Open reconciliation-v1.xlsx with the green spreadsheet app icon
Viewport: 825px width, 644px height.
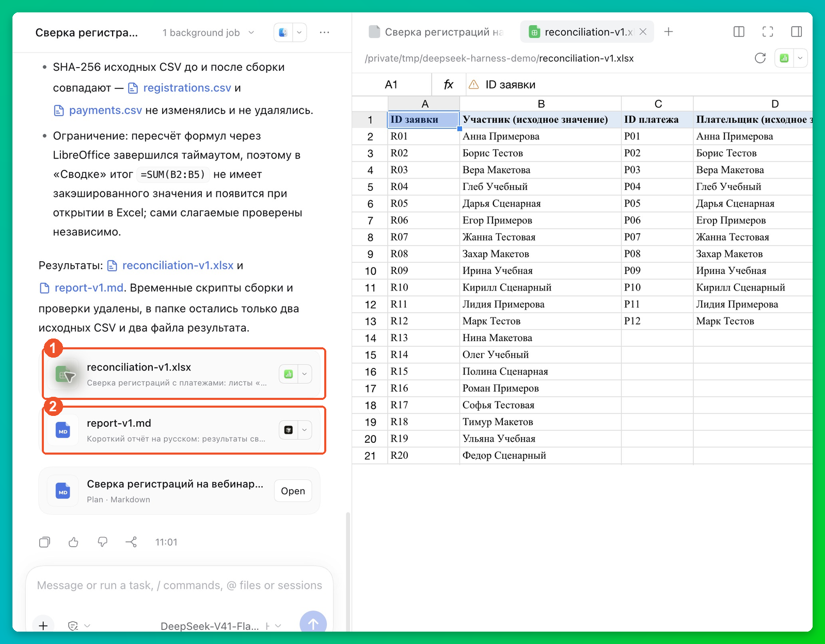click(289, 374)
